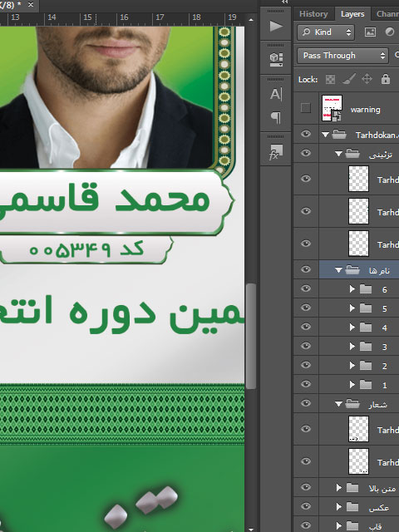
Task: Hide the متن بالا group
Action: pyautogui.click(x=306, y=487)
